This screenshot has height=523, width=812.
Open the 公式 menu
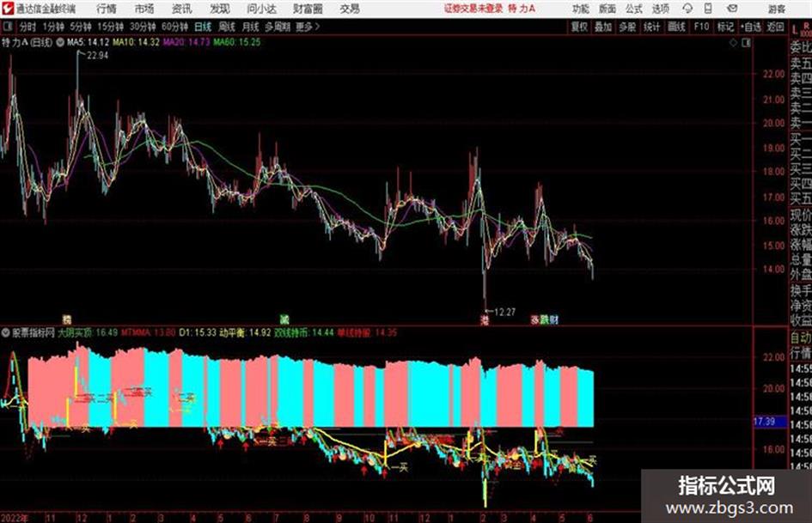point(634,9)
